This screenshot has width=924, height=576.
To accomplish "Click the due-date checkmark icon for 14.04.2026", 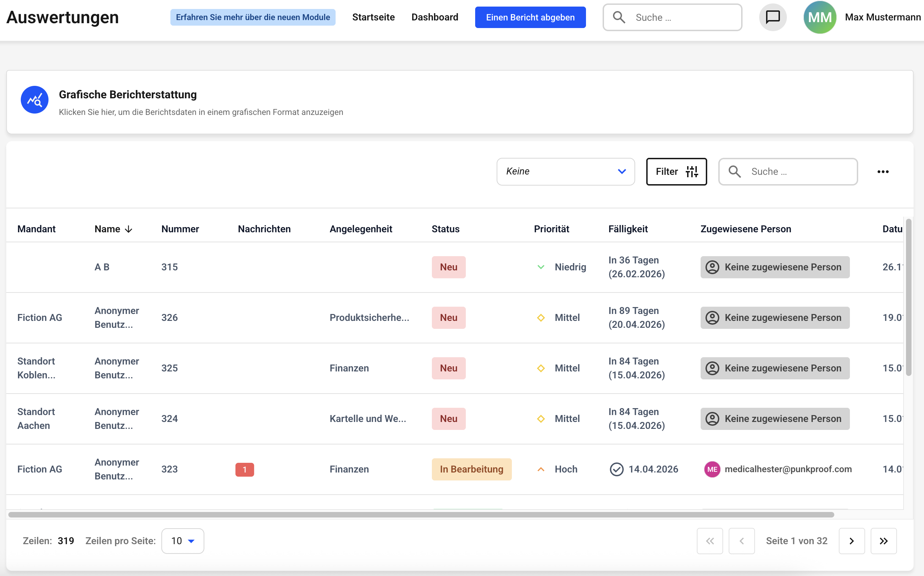I will pyautogui.click(x=616, y=469).
